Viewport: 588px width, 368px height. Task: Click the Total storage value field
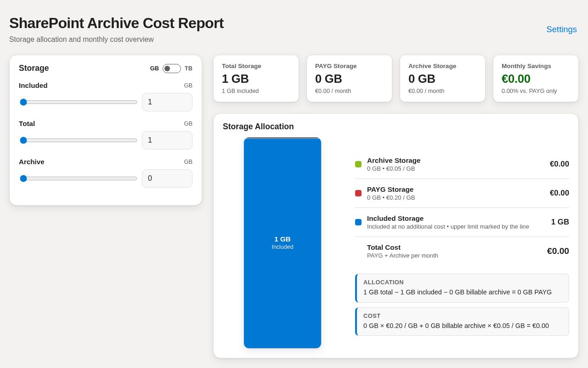tap(167, 140)
